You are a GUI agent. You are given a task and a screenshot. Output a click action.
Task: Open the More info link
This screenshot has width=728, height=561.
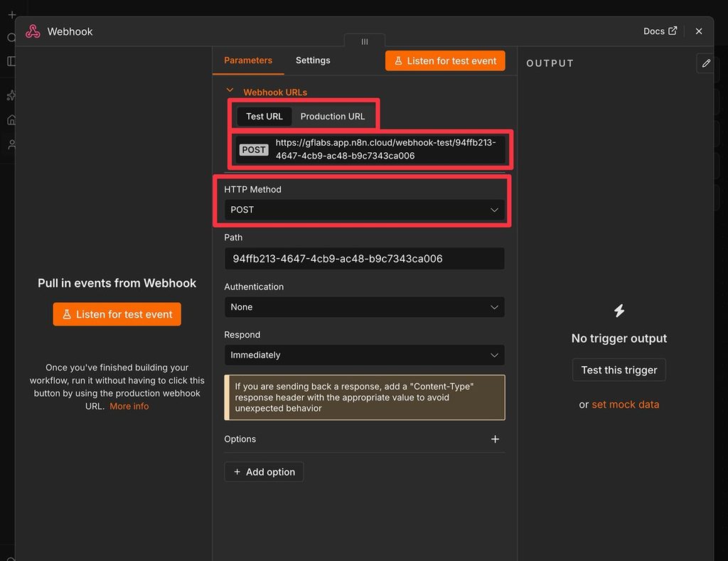tap(129, 407)
